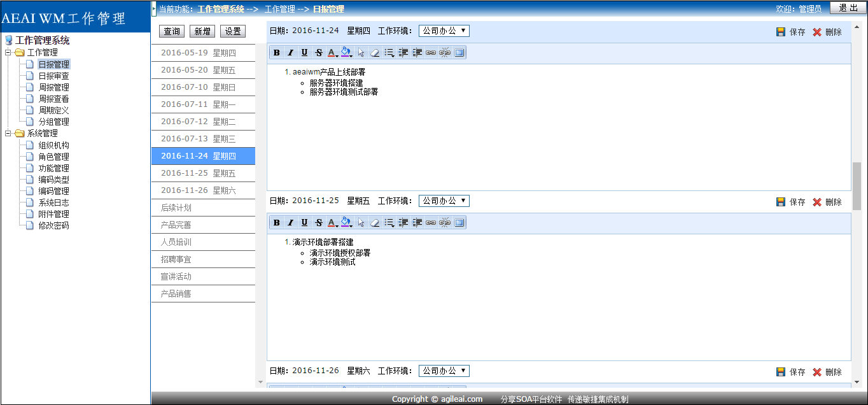Viewport: 868px width, 405px height.
Task: Click remove link icon in 2016-11-24 editor
Action: 445,53
